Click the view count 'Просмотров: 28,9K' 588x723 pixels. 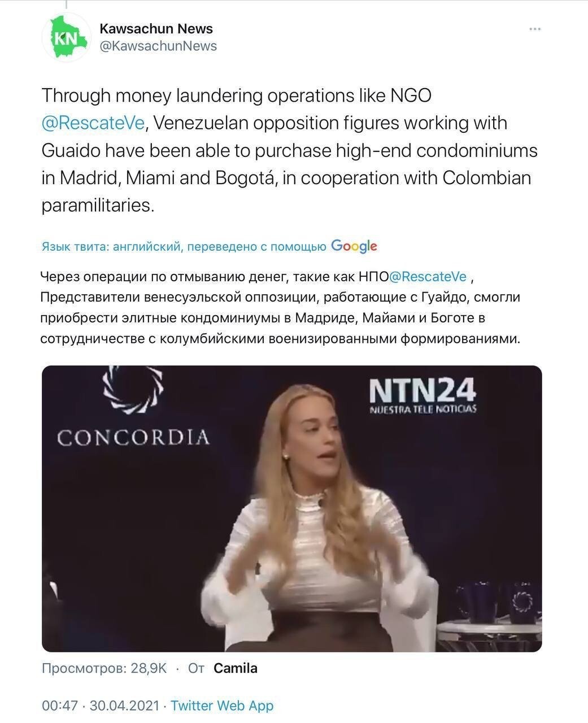click(x=104, y=668)
